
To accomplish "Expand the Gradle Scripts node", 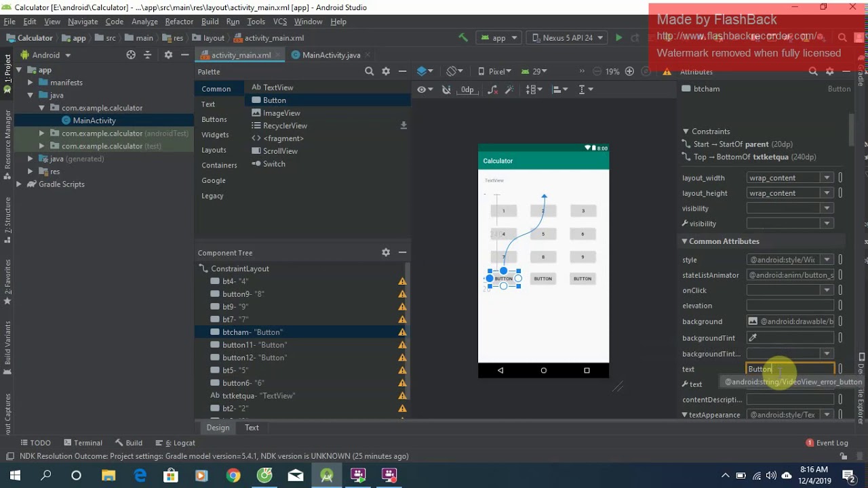I will point(19,184).
